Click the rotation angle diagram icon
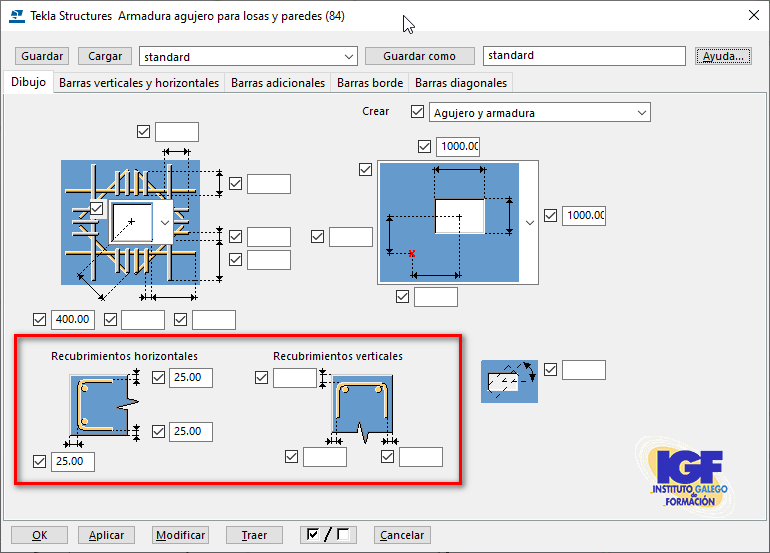The image size is (770, 553). pos(509,381)
